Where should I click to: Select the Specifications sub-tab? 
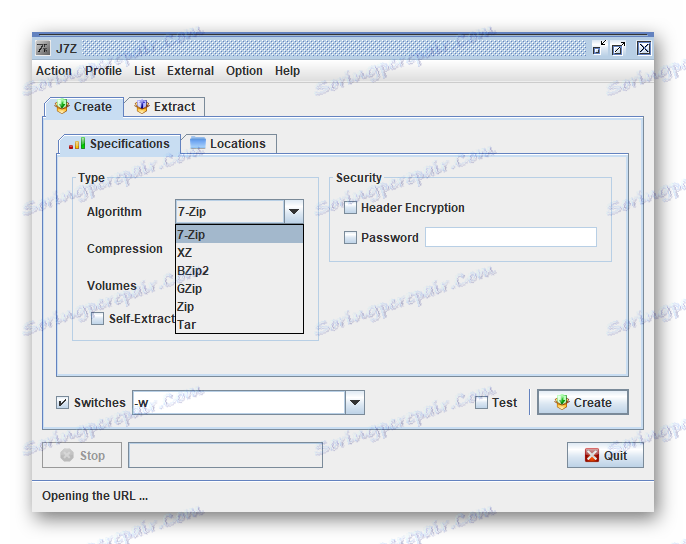click(x=119, y=144)
